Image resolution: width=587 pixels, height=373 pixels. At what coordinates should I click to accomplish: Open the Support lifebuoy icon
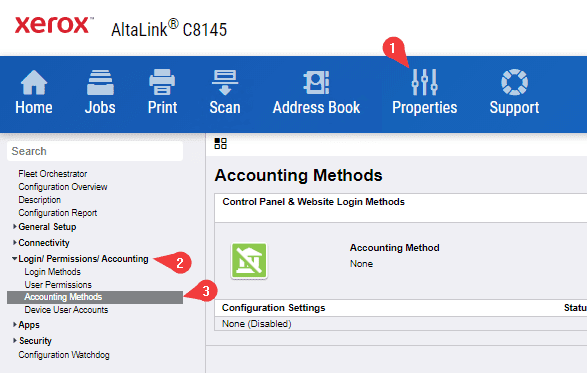(x=514, y=82)
